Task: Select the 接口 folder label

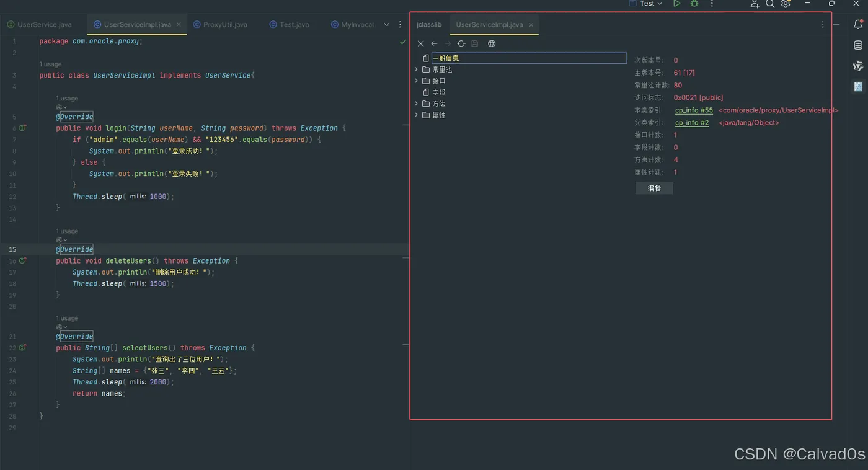Action: (x=439, y=81)
